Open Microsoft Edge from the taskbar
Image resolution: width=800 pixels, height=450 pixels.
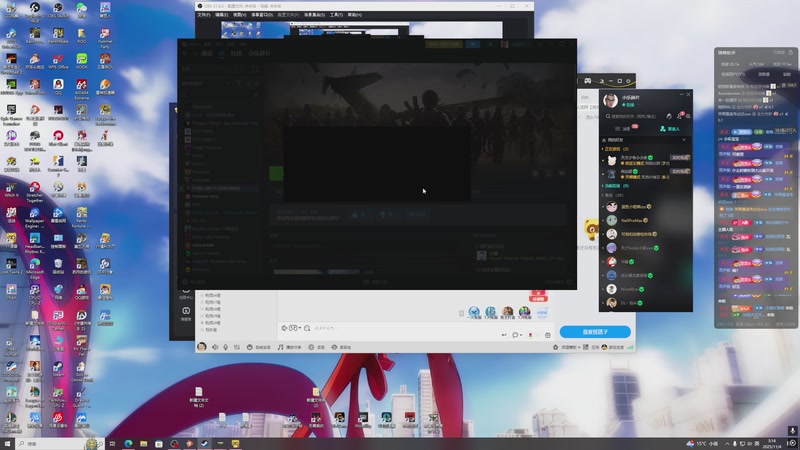tap(128, 444)
